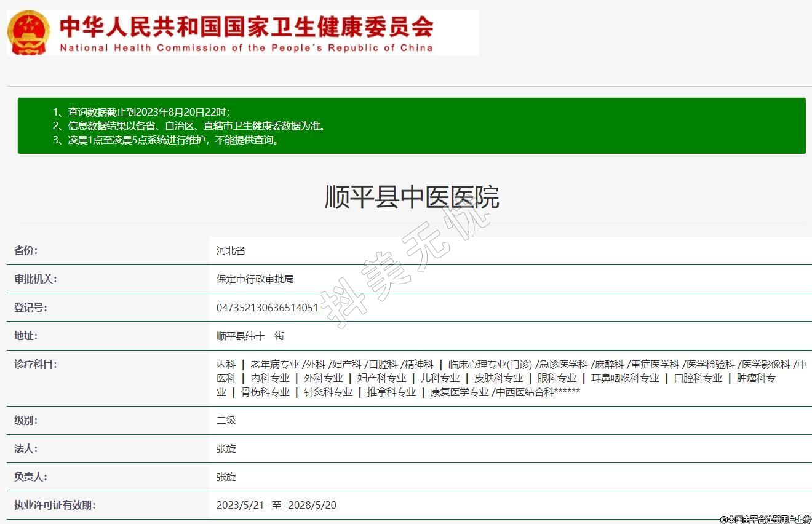
Task: Select the 负责人 row label
Action: 30,477
